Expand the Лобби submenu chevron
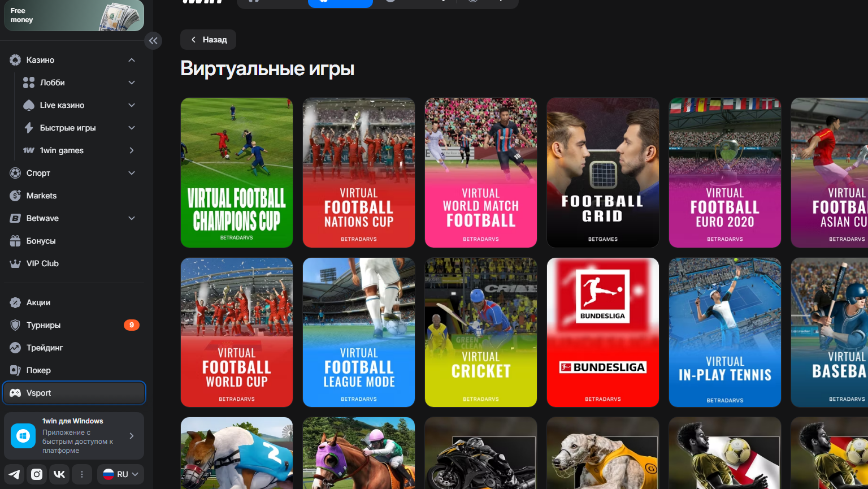This screenshot has height=489, width=868. (x=132, y=83)
